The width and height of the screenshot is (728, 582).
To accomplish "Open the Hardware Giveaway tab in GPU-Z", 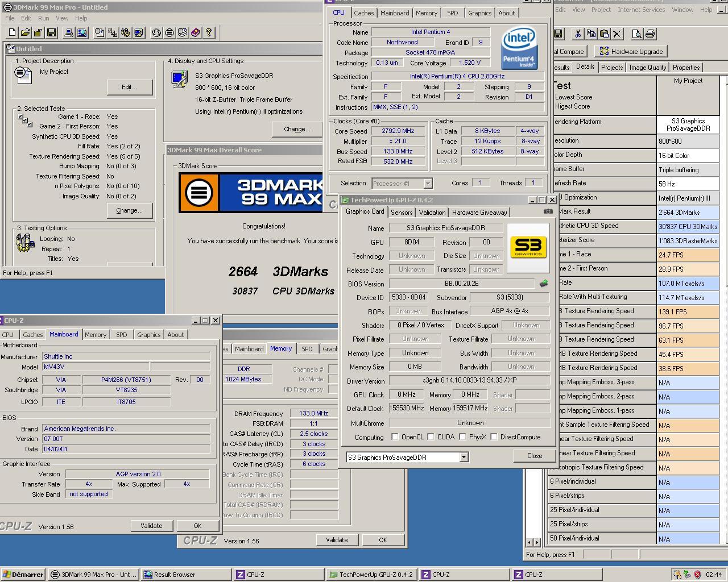I will 479,213.
